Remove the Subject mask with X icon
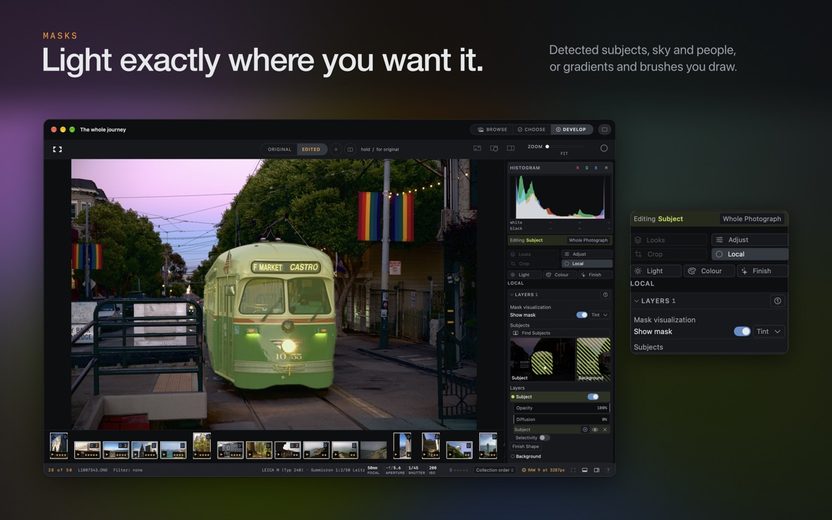832x520 pixels. 604,429
